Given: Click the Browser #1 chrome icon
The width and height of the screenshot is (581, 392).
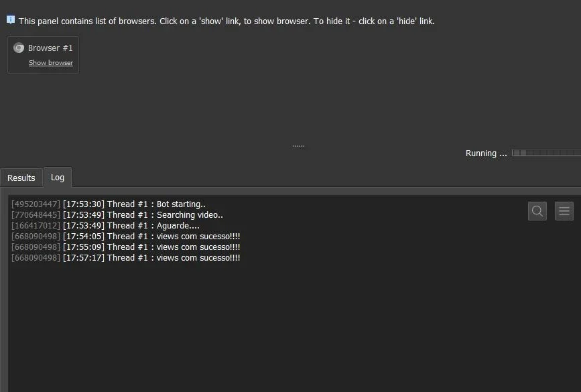Looking at the screenshot, I should coord(19,48).
